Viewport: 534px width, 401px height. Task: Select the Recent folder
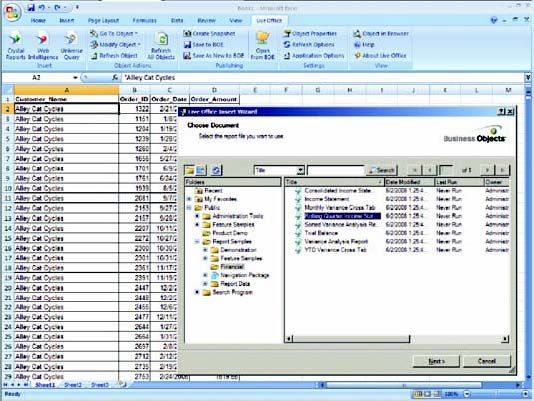coord(213,190)
